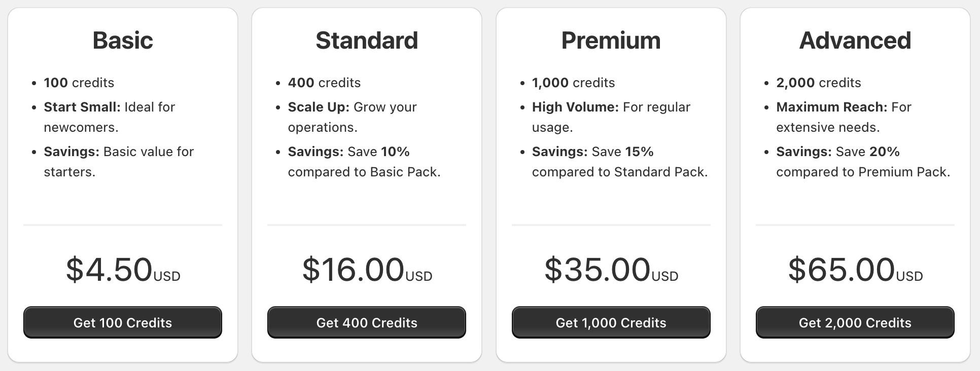Click the "Scale Up" bullet label
The width and height of the screenshot is (980, 371).
(x=319, y=107)
